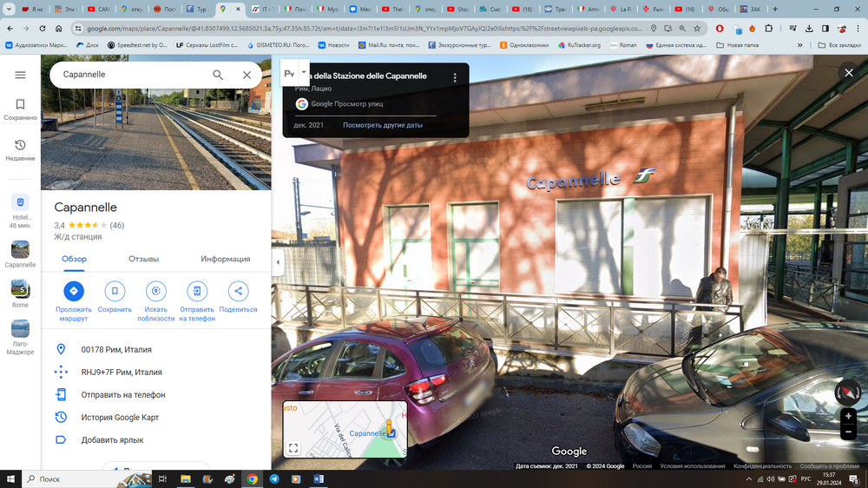Open Word from the taskbar
This screenshot has width=868, height=488.
319,478
